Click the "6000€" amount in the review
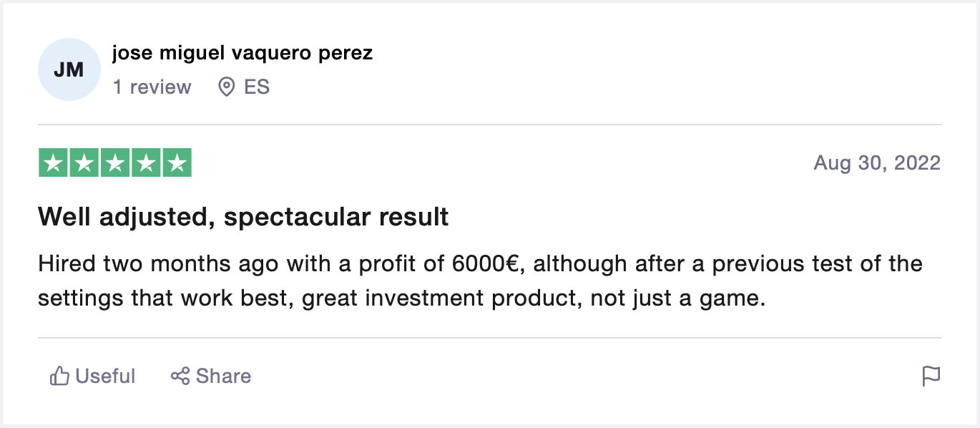The image size is (980, 428). [x=484, y=264]
